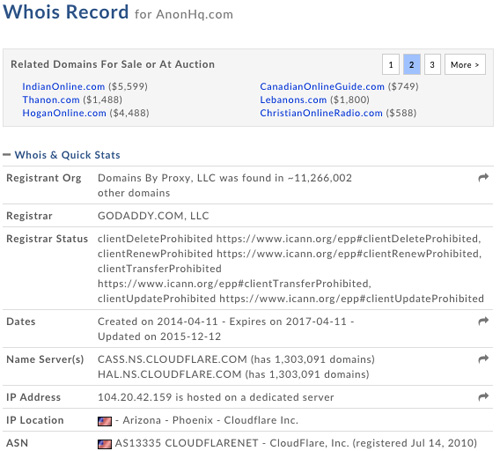Click the IP Location label
This screenshot has height=451, width=500.
[x=35, y=420]
